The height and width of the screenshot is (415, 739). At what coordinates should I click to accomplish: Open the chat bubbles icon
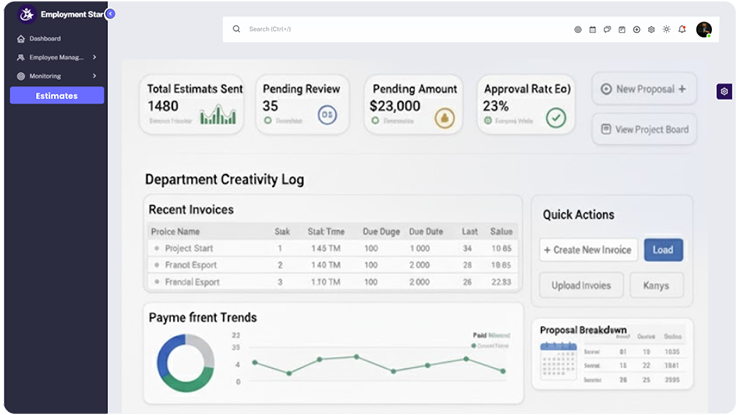pos(607,30)
